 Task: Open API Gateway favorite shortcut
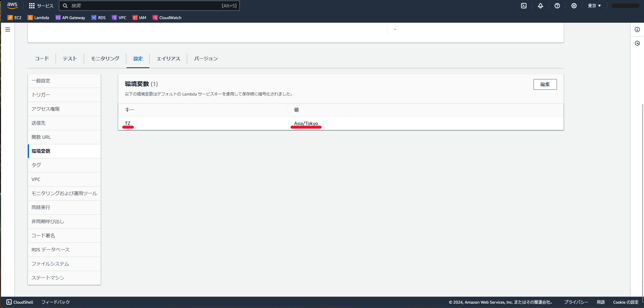[x=70, y=18]
